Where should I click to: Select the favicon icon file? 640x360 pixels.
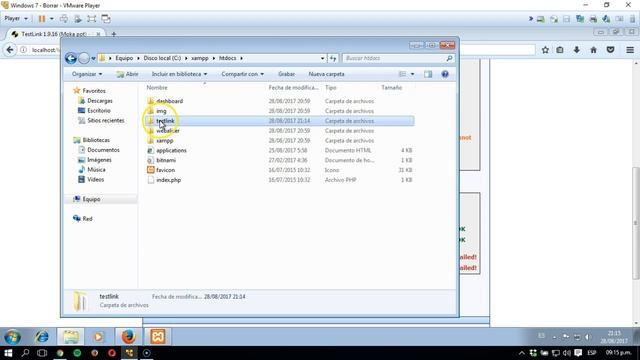(165, 170)
